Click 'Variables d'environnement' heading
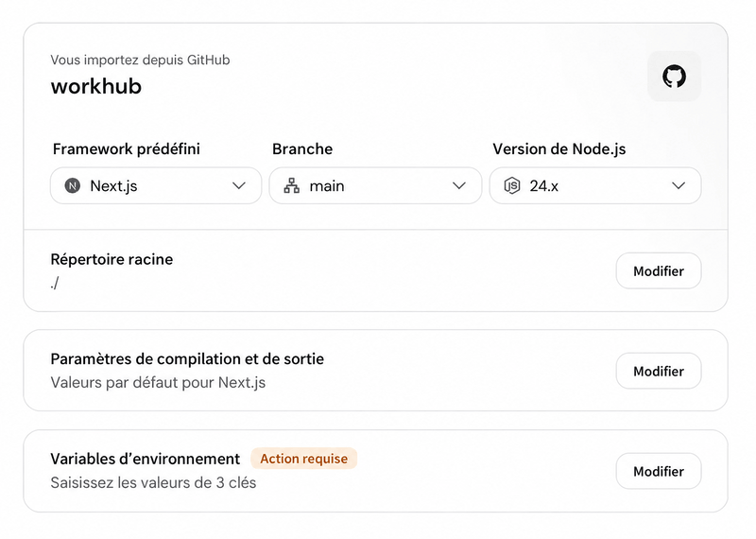Screen dimensions: 756x539 point(146,459)
